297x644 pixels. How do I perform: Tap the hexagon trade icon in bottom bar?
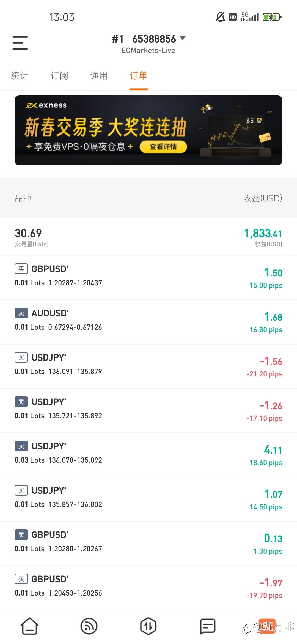click(148, 626)
